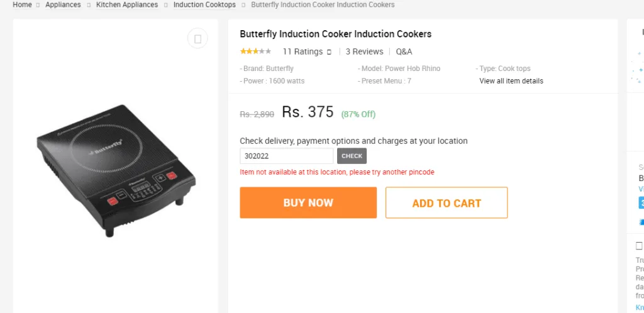Click the blue badge icon in seller panel
The height and width of the screenshot is (313, 644).
tap(641, 202)
